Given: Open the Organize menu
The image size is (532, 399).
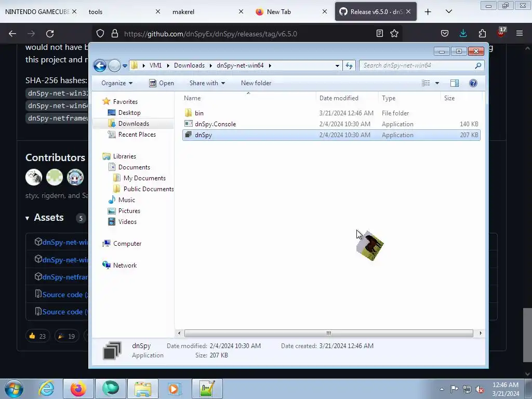Looking at the screenshot, I should point(117,83).
